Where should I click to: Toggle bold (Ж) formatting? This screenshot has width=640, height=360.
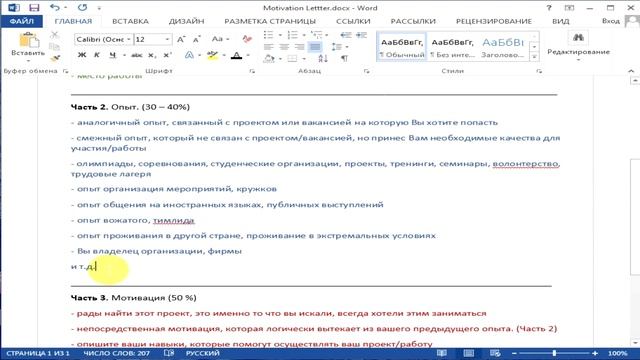click(x=82, y=56)
